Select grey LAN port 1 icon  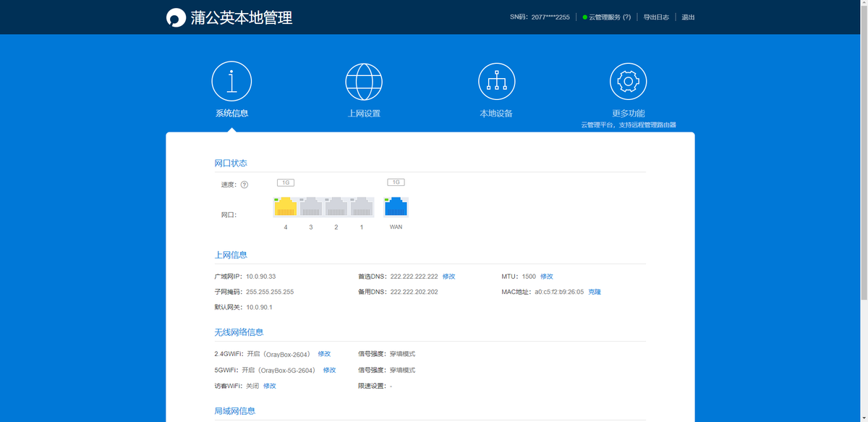pyautogui.click(x=362, y=207)
